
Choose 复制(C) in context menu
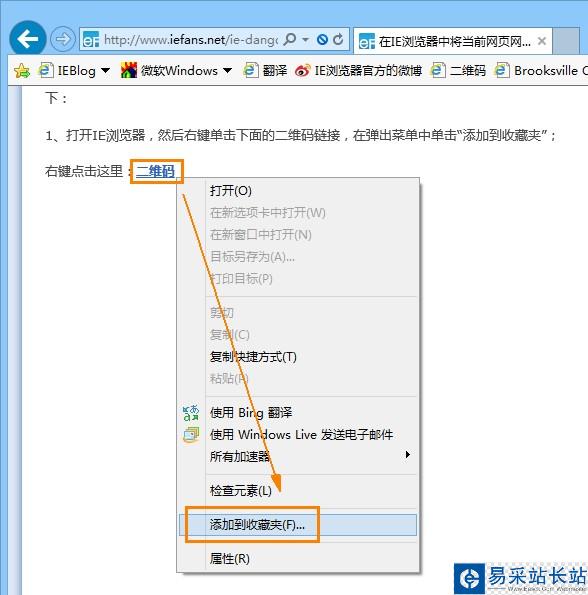(299, 335)
